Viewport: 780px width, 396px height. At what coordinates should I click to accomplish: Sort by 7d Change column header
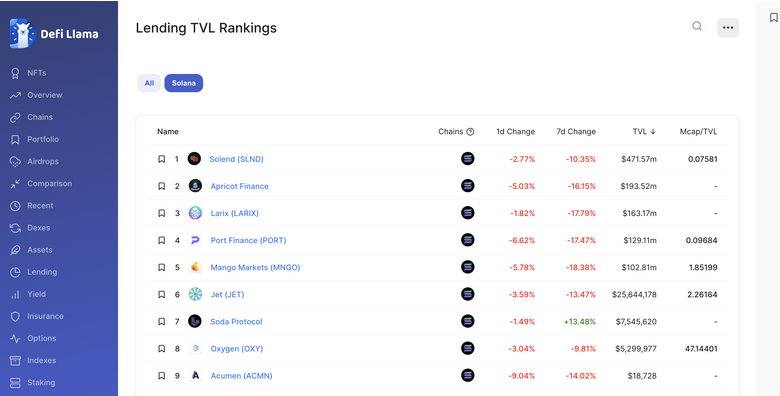coord(576,132)
